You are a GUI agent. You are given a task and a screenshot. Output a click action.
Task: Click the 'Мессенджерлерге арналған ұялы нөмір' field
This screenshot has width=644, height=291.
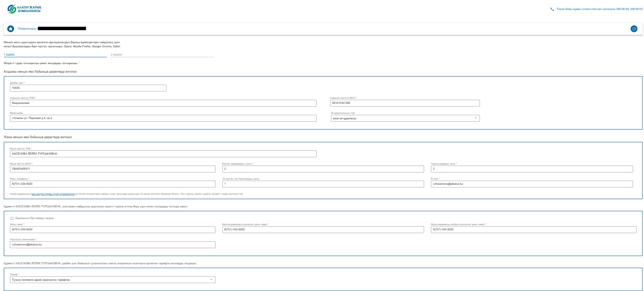(323, 230)
